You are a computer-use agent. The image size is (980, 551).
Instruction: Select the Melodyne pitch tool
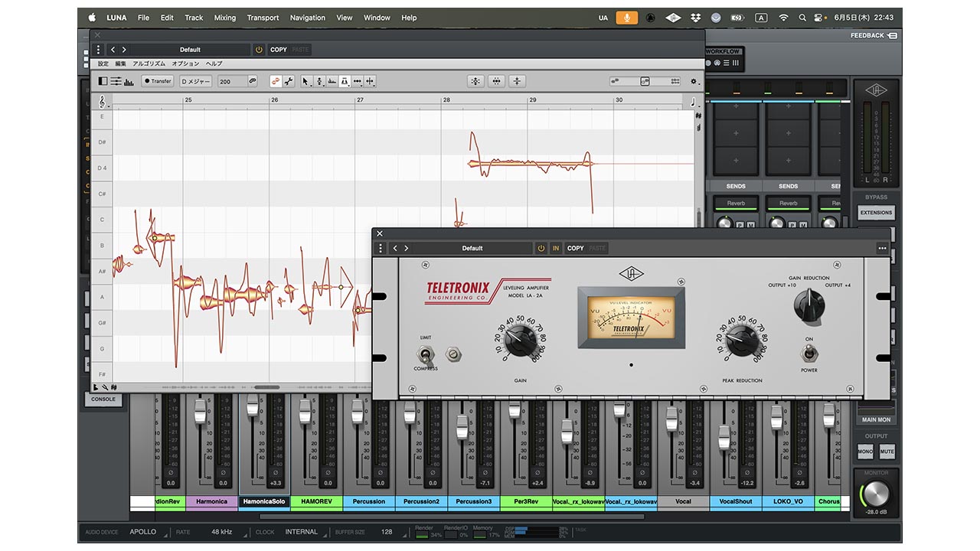[x=319, y=81]
